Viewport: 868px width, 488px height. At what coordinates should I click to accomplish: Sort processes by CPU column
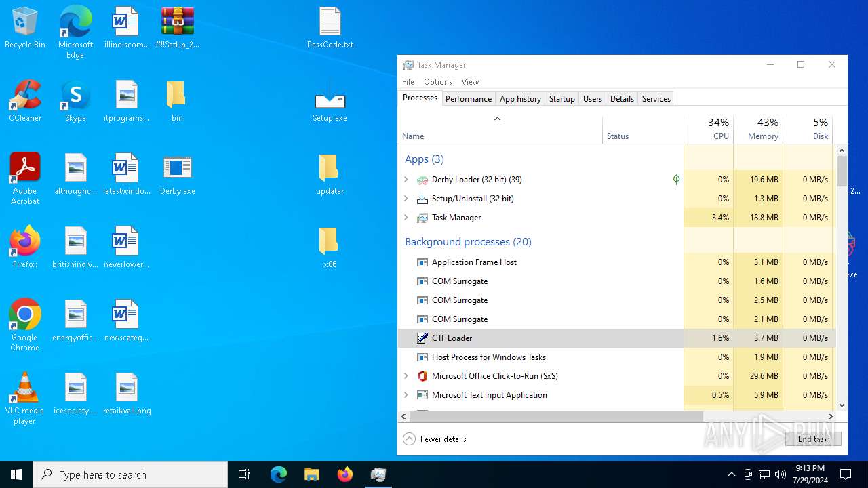point(709,129)
